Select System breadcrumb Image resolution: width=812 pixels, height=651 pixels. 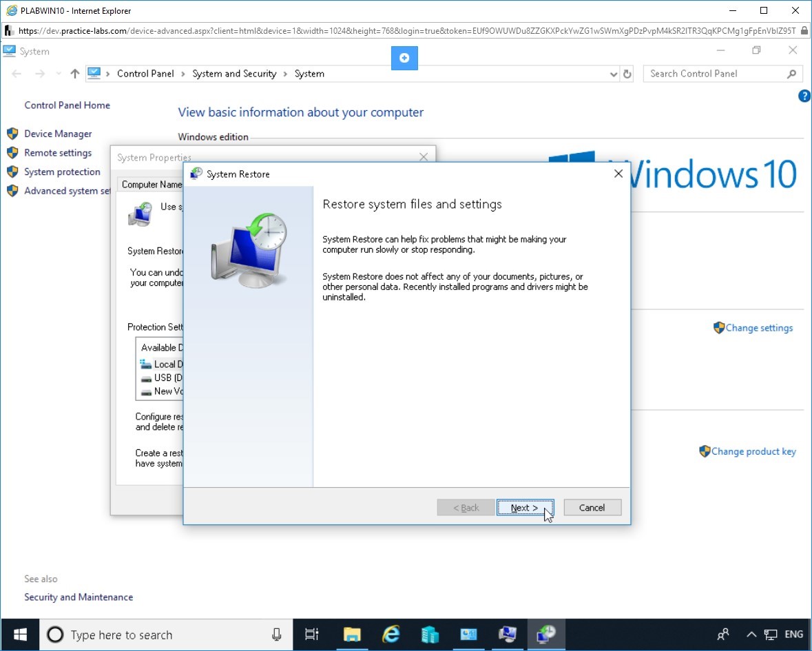point(309,74)
